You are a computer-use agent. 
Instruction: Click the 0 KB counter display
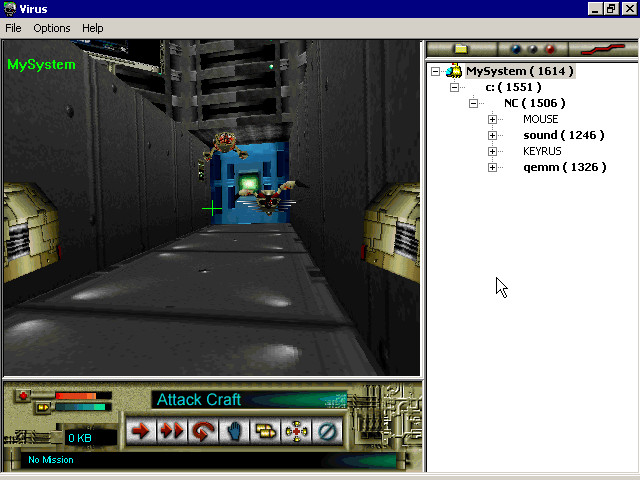click(x=91, y=438)
